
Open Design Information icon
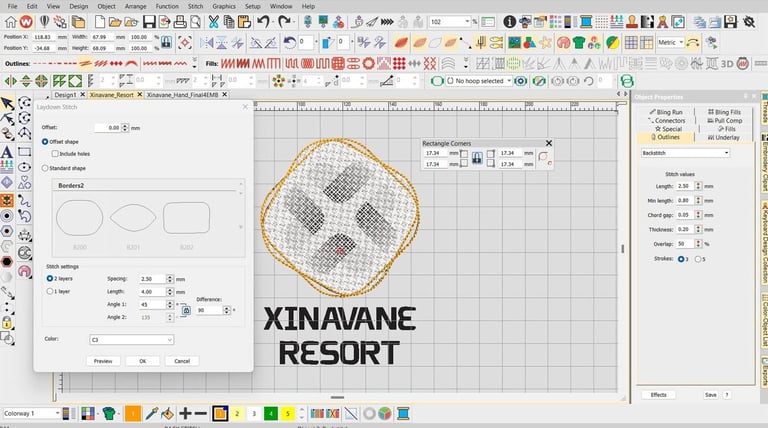click(x=509, y=22)
